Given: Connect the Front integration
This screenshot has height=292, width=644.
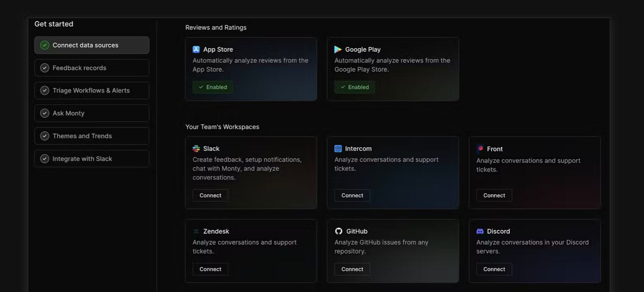Looking at the screenshot, I should [x=494, y=195].
